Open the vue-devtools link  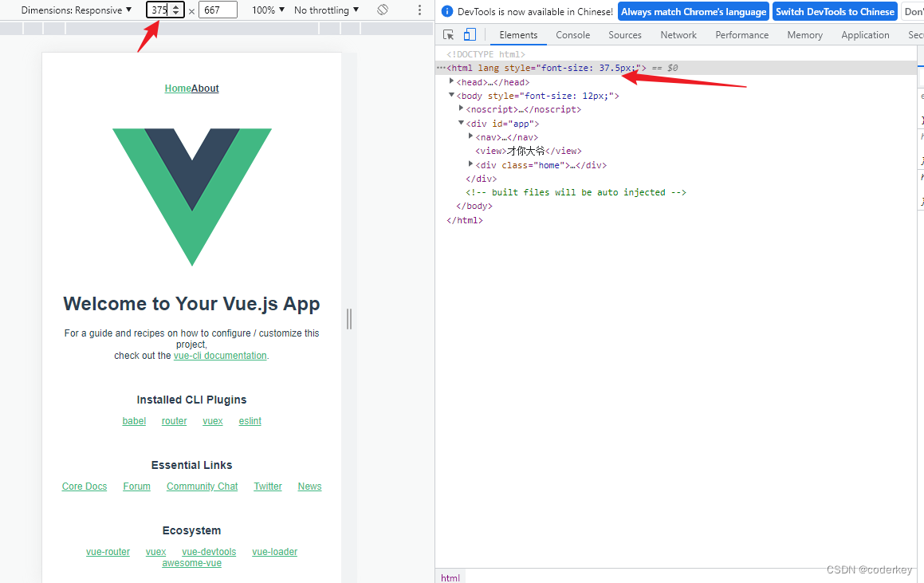pyautogui.click(x=209, y=552)
